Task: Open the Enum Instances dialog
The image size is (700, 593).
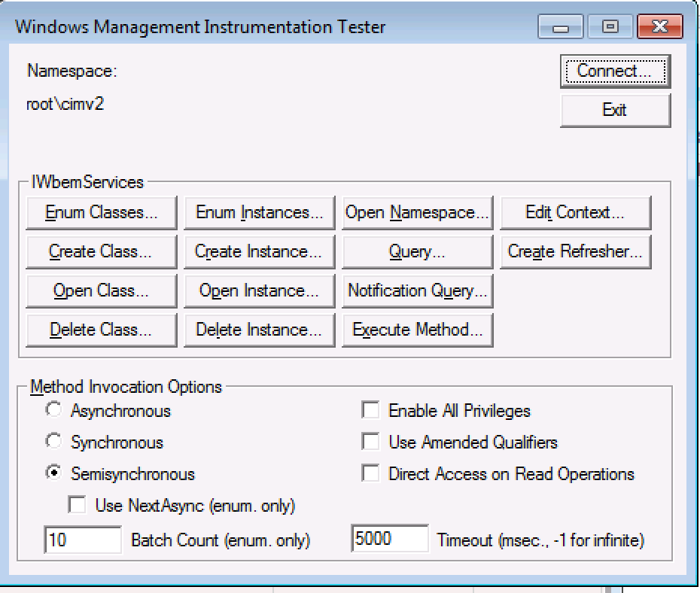Action: [260, 213]
